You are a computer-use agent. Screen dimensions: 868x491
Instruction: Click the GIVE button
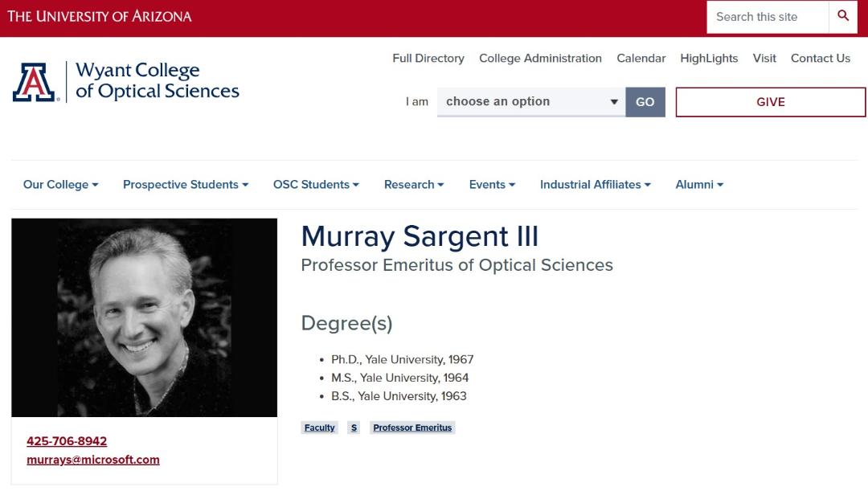coord(771,102)
